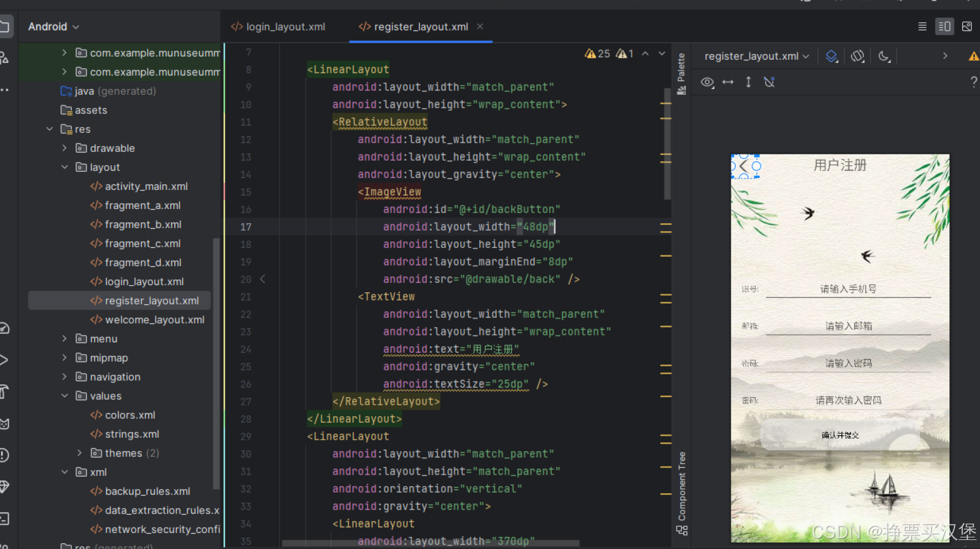The image size is (980, 549).
Task: Open the Android project view dropdown
Action: point(53,27)
